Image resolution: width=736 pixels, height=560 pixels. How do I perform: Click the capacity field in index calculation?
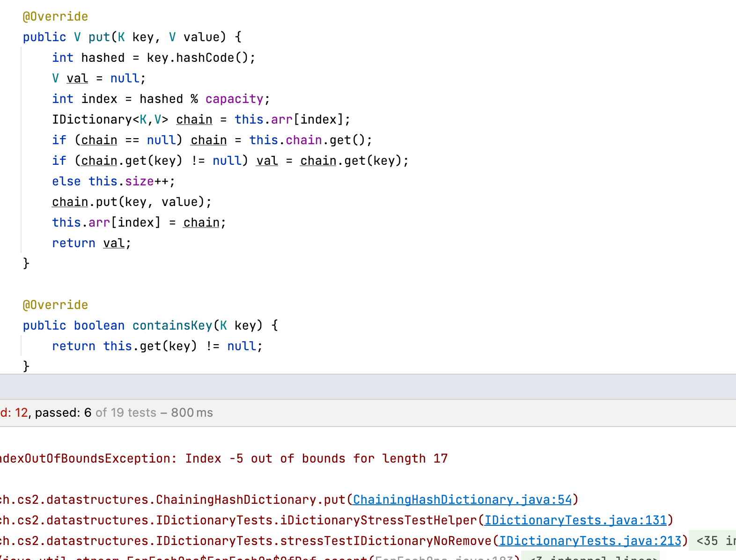click(234, 99)
